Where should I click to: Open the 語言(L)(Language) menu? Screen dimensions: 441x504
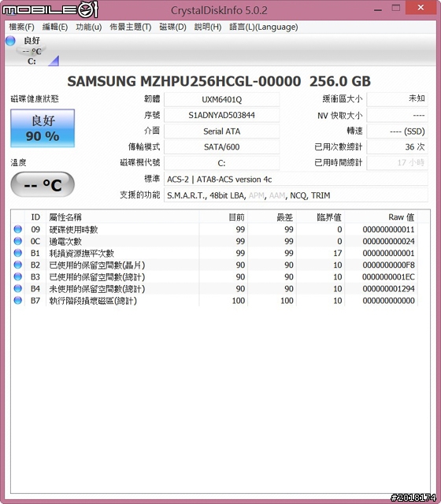coord(264,27)
